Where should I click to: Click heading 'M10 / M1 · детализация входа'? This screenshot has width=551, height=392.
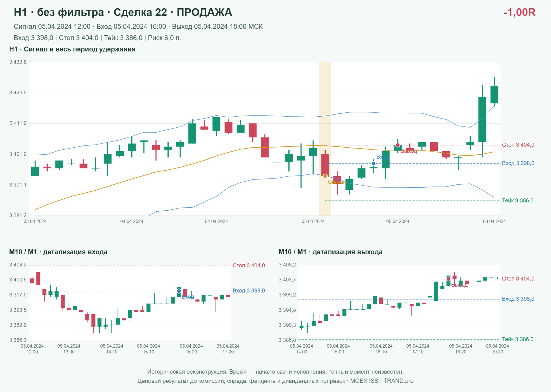click(x=58, y=252)
